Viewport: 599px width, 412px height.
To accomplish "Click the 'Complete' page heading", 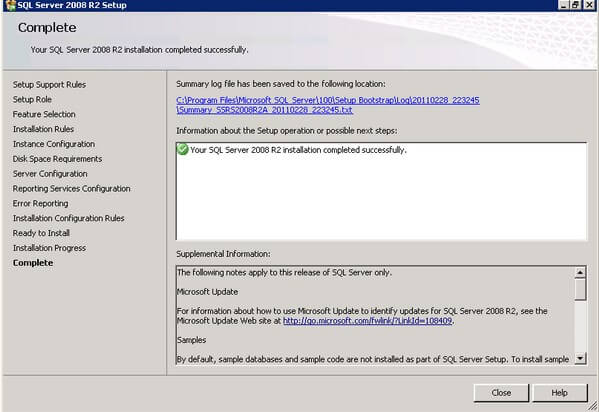I will pos(47,28).
